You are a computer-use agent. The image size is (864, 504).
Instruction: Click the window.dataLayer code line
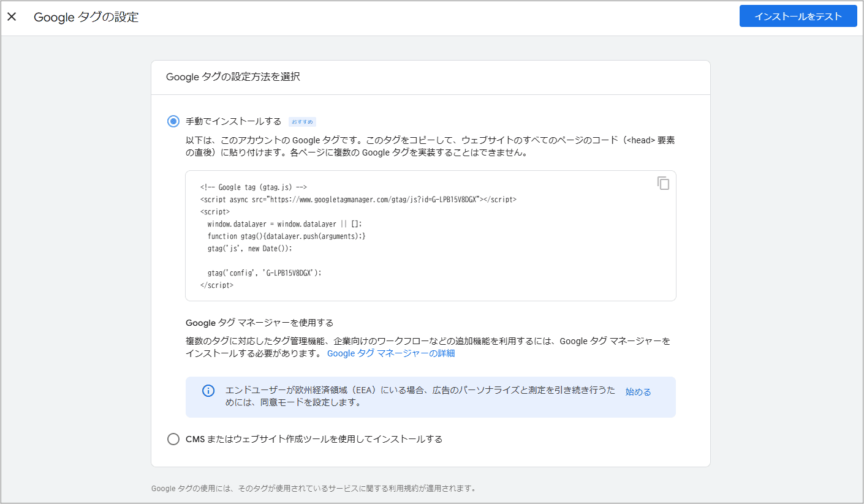tap(285, 224)
